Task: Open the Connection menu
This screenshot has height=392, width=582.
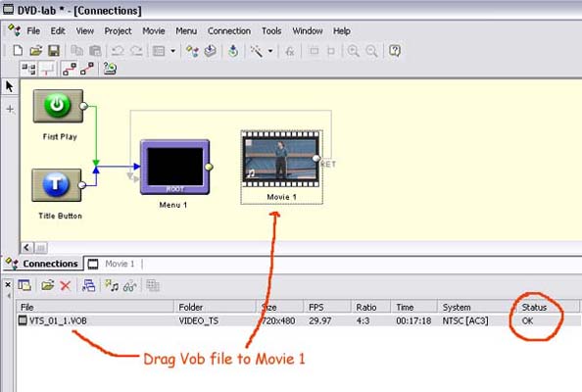Action: 229,31
